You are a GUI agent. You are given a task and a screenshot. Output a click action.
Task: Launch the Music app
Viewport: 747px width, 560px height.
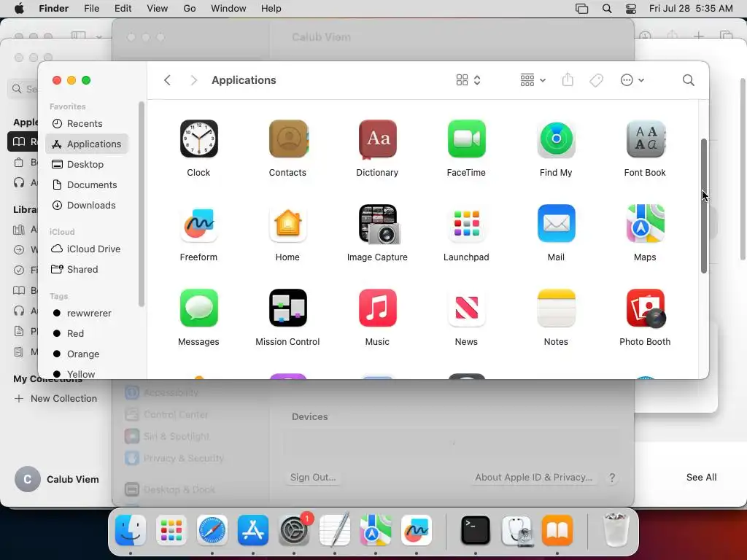click(x=377, y=308)
